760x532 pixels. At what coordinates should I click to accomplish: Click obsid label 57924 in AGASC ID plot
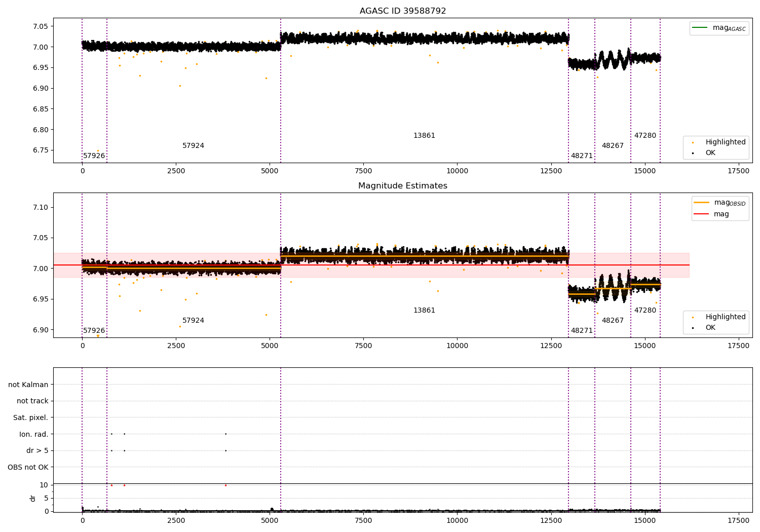point(193,146)
